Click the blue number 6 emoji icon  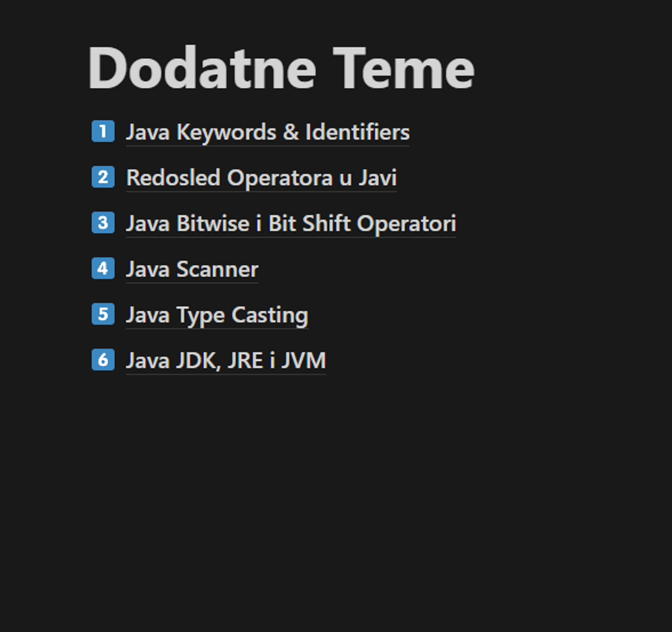(103, 360)
